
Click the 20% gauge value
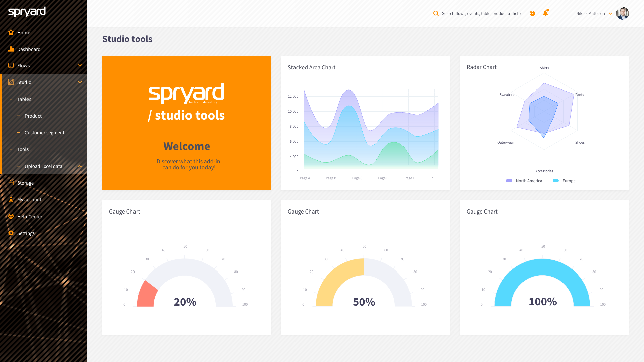click(x=185, y=302)
